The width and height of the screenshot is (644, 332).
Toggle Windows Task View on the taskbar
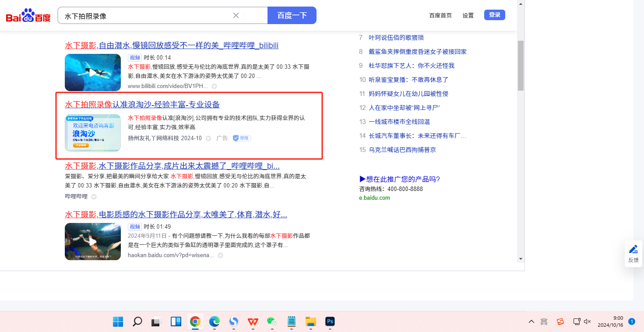[x=156, y=322]
